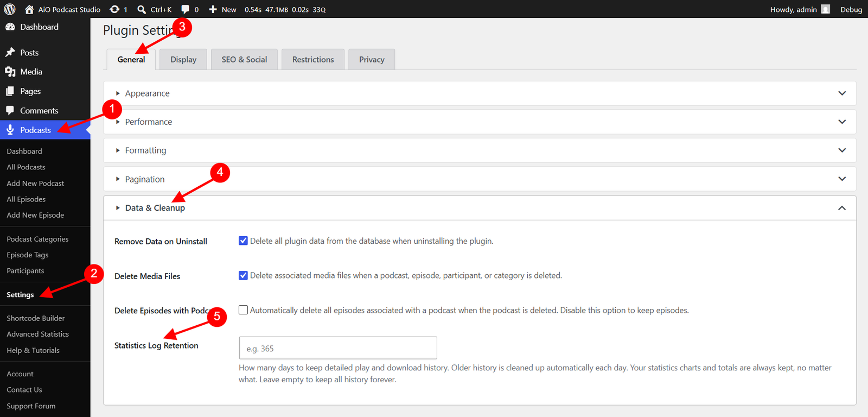This screenshot has height=417, width=868.
Task: Open the AiO Podcast Studio home icon
Action: 29,9
